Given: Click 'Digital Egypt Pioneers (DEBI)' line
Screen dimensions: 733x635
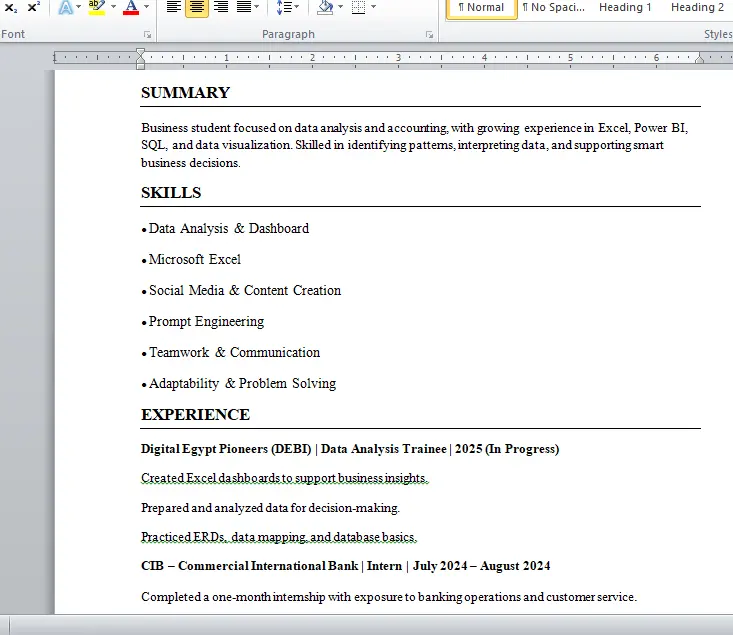Looking at the screenshot, I should click(350, 449).
